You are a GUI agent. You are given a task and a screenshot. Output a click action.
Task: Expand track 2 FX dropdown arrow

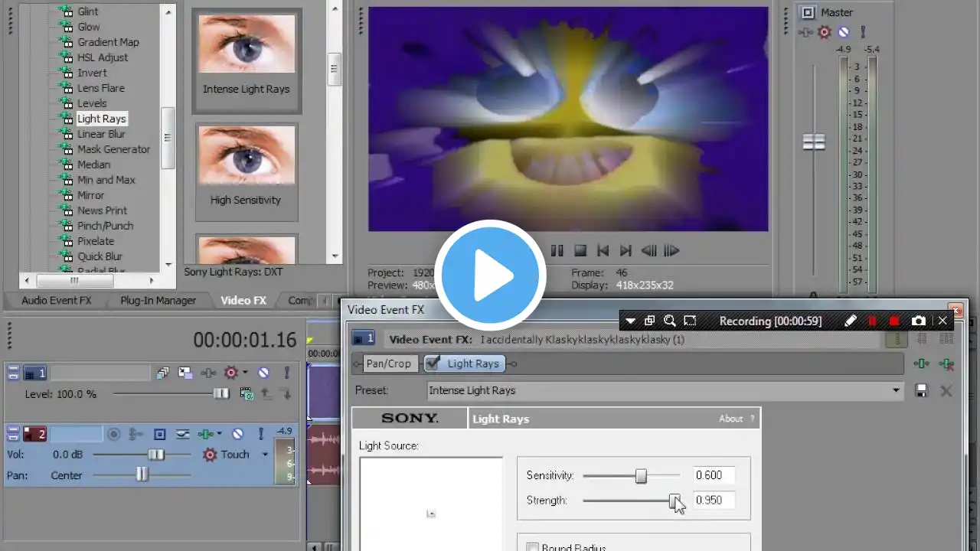click(219, 434)
